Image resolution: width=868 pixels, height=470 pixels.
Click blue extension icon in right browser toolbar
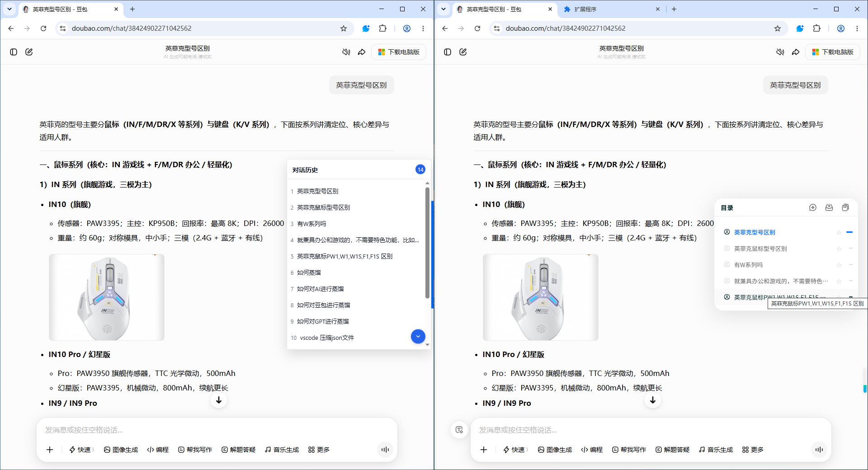(800, 28)
